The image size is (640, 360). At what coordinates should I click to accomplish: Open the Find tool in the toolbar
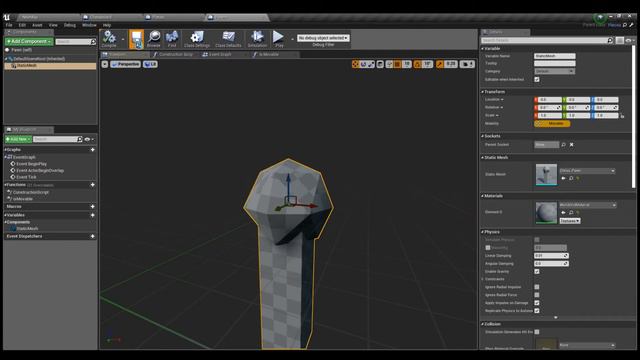(172, 39)
